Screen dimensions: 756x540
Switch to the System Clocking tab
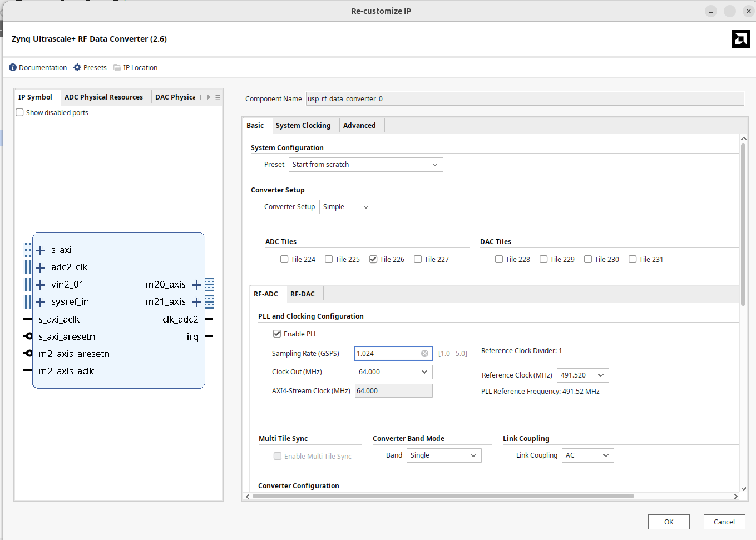point(304,125)
